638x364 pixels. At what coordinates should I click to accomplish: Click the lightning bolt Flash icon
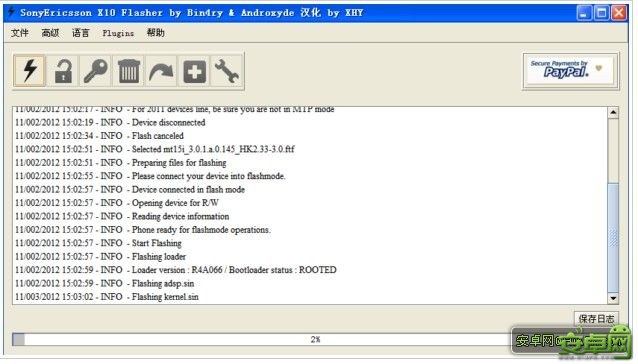tap(29, 71)
